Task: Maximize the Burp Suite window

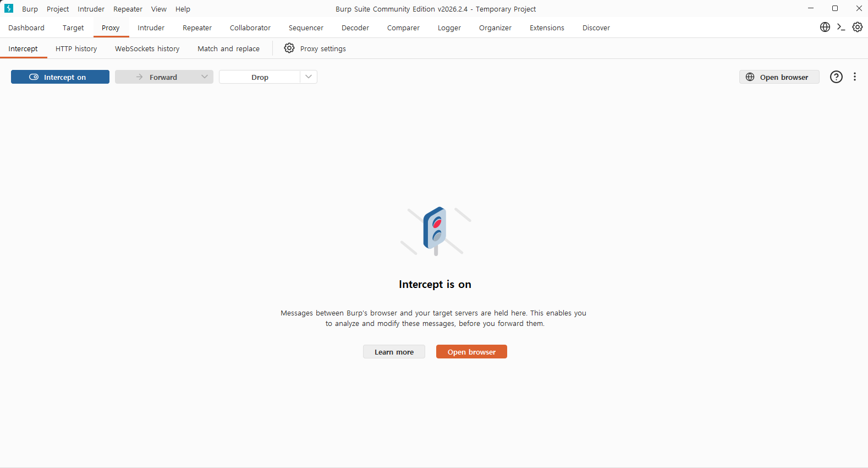Action: pyautogui.click(x=835, y=8)
